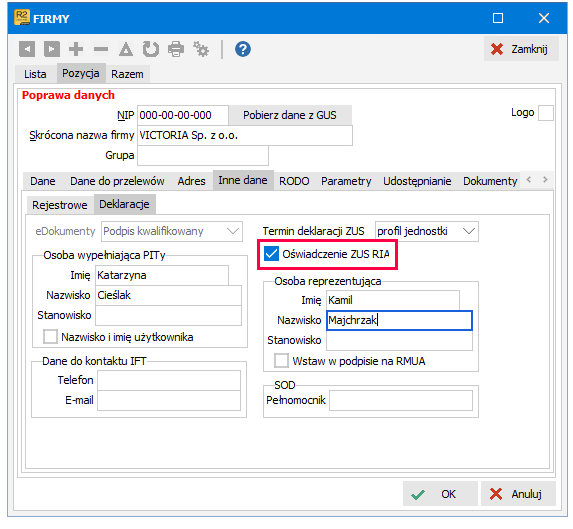Image resolution: width=573 pixels, height=529 pixels.
Task: Switch to the Pozycja tab
Action: click(x=81, y=73)
